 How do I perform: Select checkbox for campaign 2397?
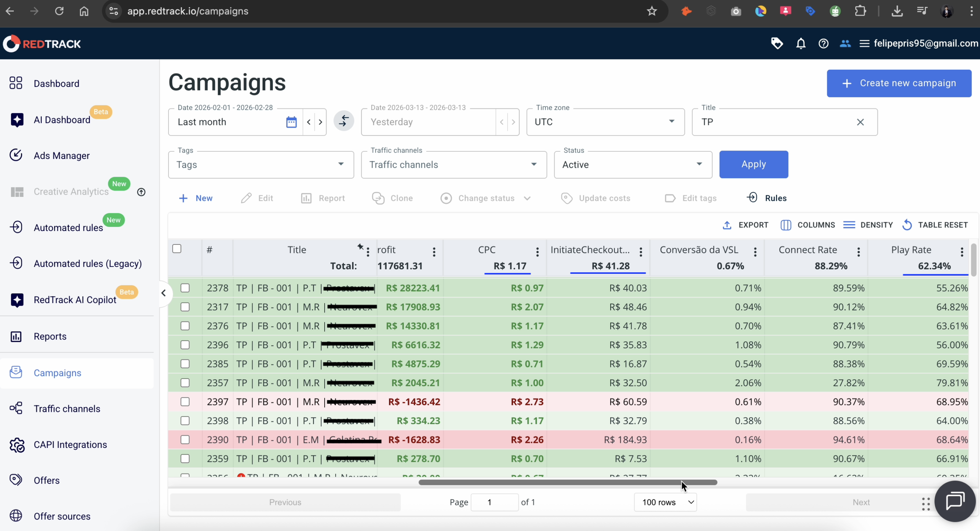click(185, 402)
